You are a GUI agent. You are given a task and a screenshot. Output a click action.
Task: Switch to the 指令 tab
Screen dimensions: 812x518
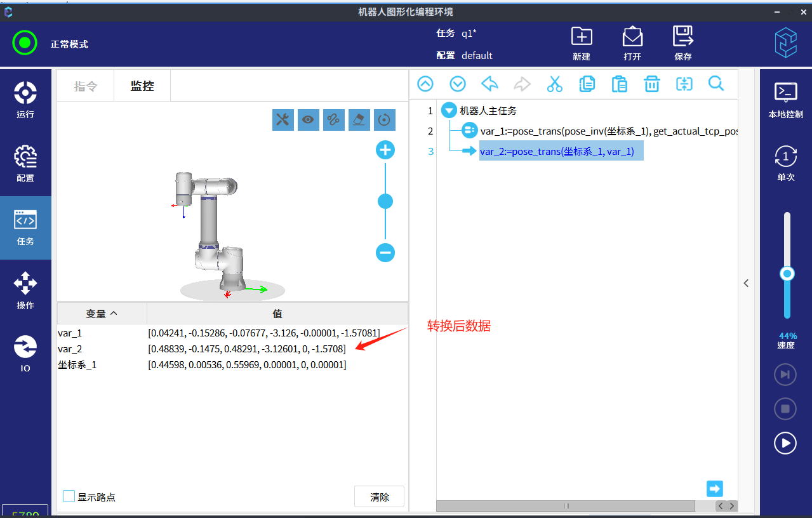pyautogui.click(x=86, y=86)
